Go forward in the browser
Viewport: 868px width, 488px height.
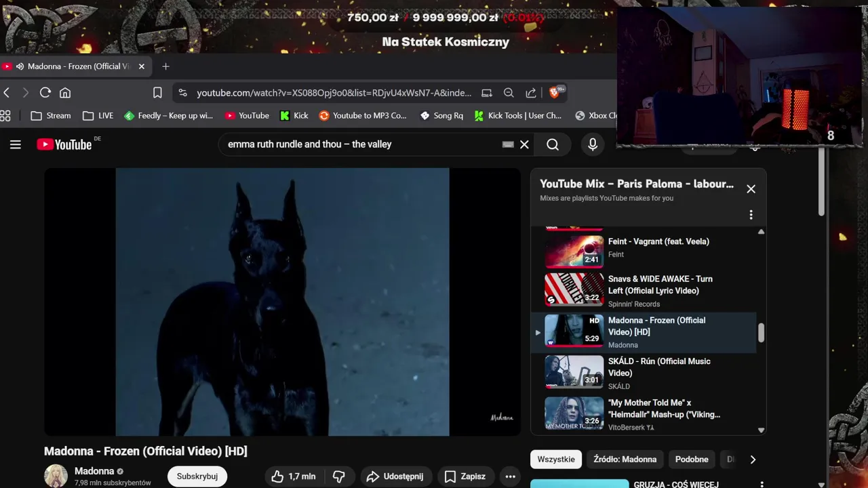[x=26, y=93]
